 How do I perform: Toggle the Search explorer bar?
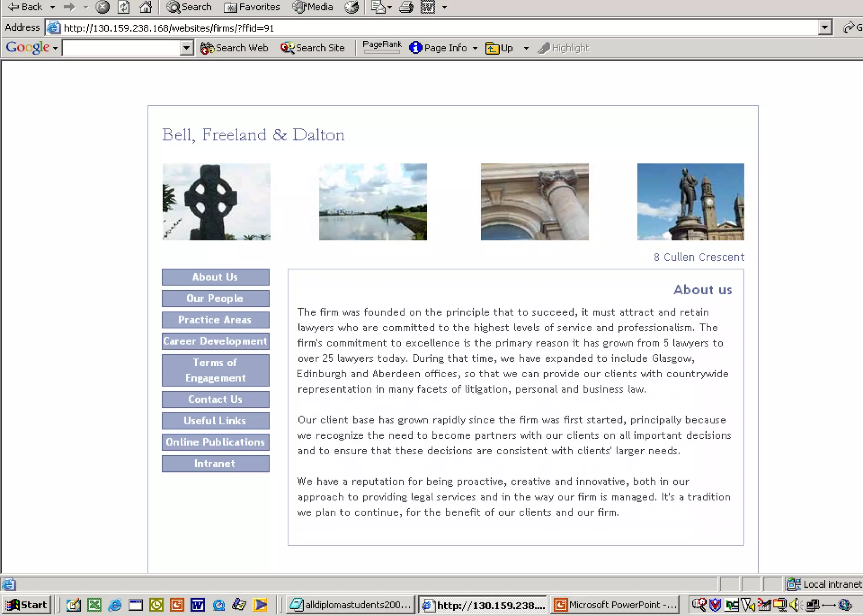click(189, 7)
